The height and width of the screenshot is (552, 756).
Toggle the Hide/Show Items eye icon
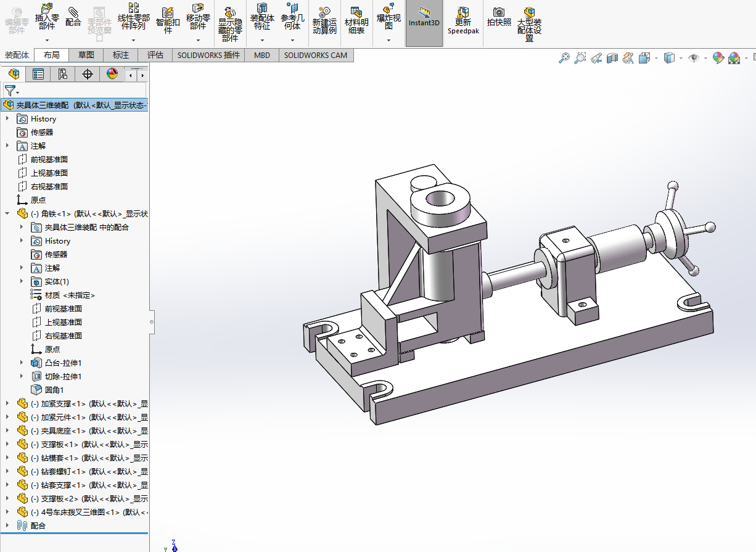[x=694, y=58]
